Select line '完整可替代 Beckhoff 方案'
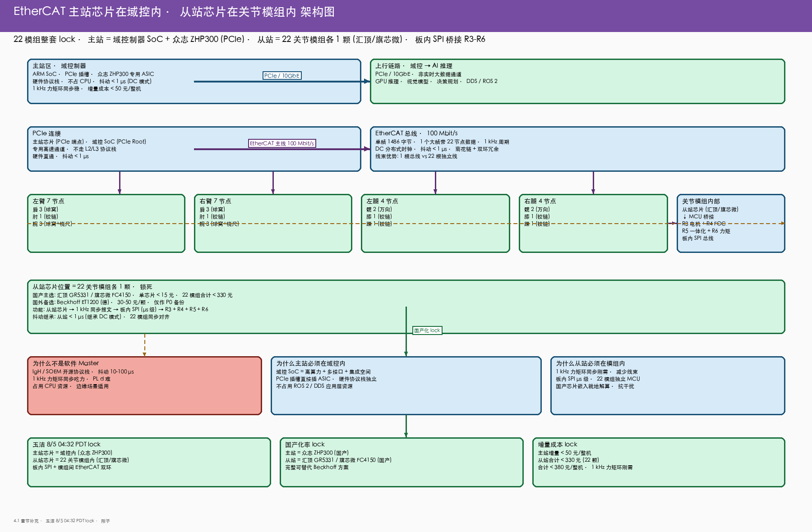 coord(317,468)
